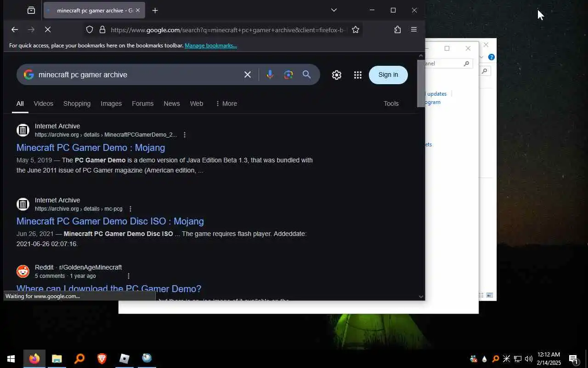Follow the Manage bookmarks link
The image size is (588, 368).
pyautogui.click(x=211, y=46)
